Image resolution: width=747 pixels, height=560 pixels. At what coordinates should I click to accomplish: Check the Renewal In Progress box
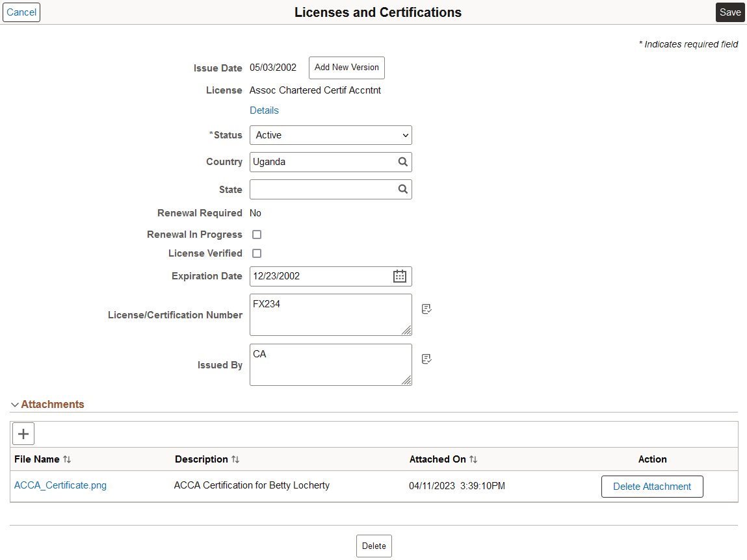pyautogui.click(x=257, y=235)
